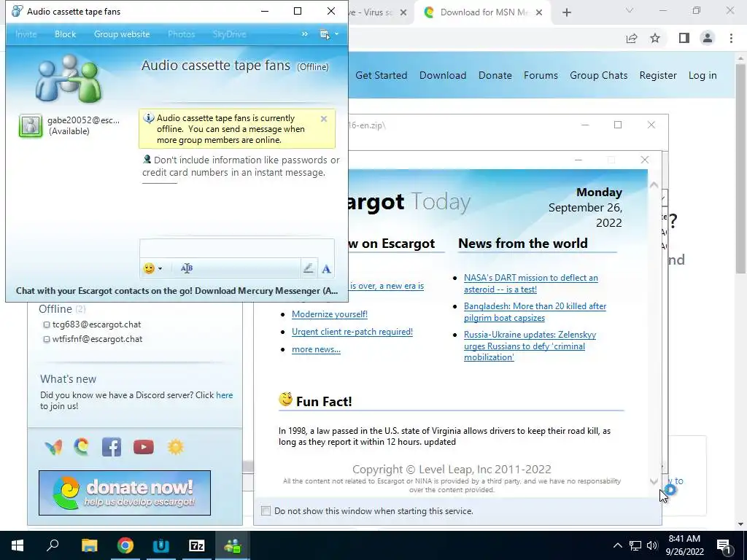Image resolution: width=747 pixels, height=560 pixels.
Task: Click gabe20052 contact avatar
Action: [x=31, y=125]
